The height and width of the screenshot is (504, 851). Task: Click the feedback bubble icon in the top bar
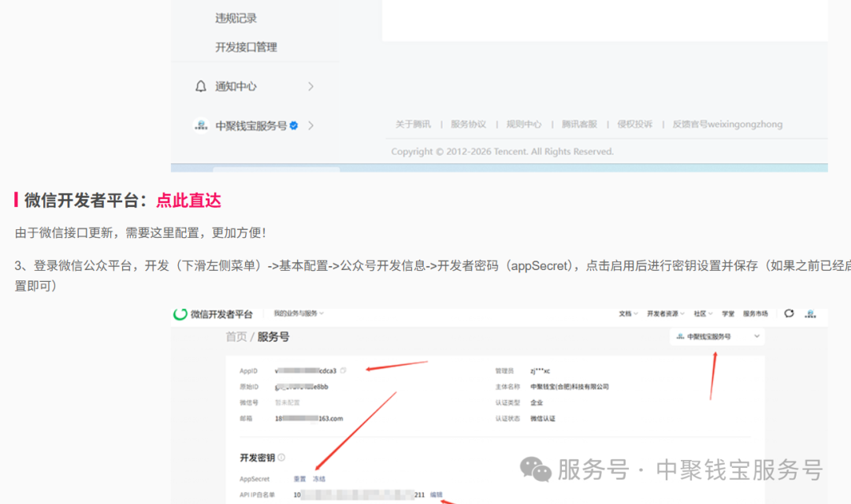coord(789,313)
